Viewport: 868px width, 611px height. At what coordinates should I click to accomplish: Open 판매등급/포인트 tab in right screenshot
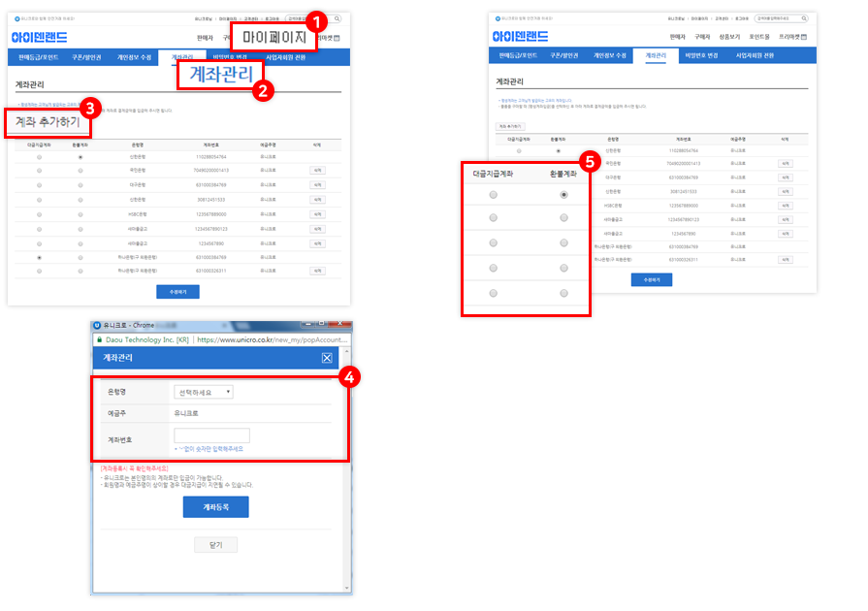pyautogui.click(x=518, y=56)
